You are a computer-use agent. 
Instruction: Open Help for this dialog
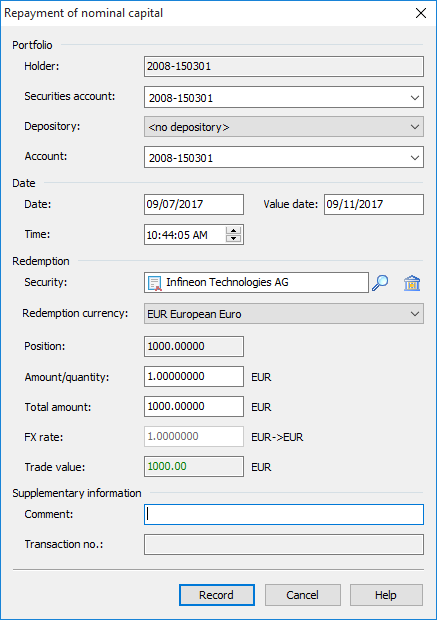[x=386, y=595]
